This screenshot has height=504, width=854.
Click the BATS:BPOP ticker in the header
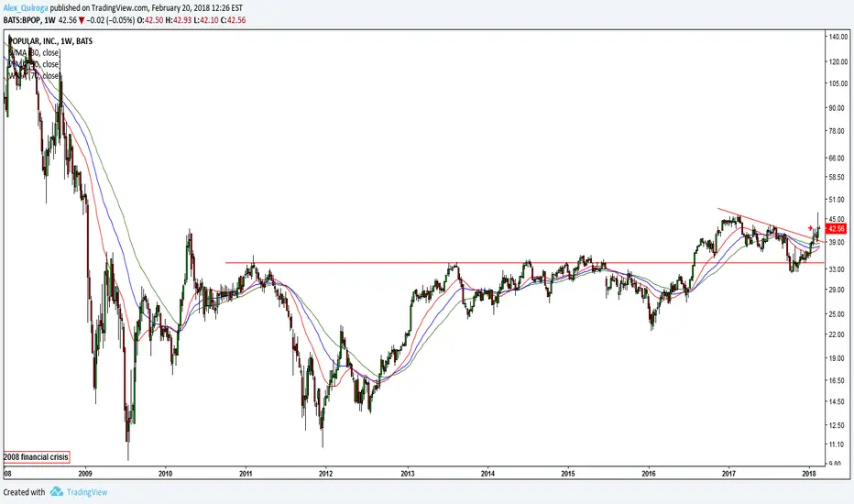[21, 20]
